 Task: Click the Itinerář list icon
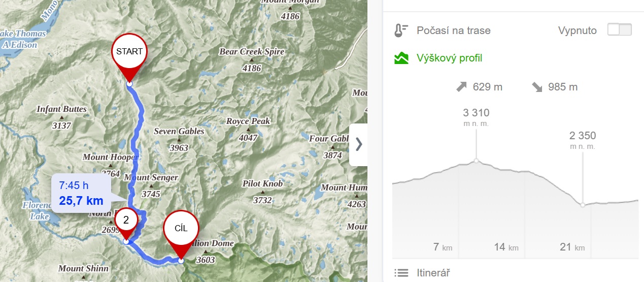click(401, 273)
